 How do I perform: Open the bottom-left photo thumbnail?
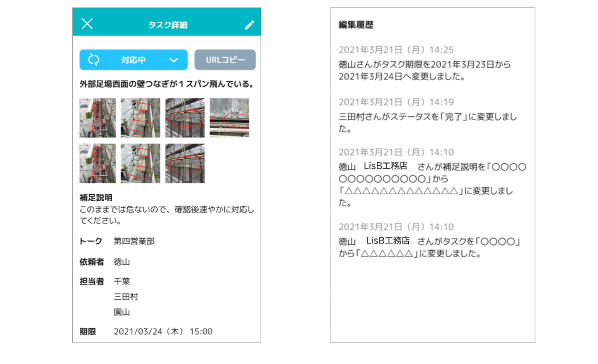click(97, 162)
